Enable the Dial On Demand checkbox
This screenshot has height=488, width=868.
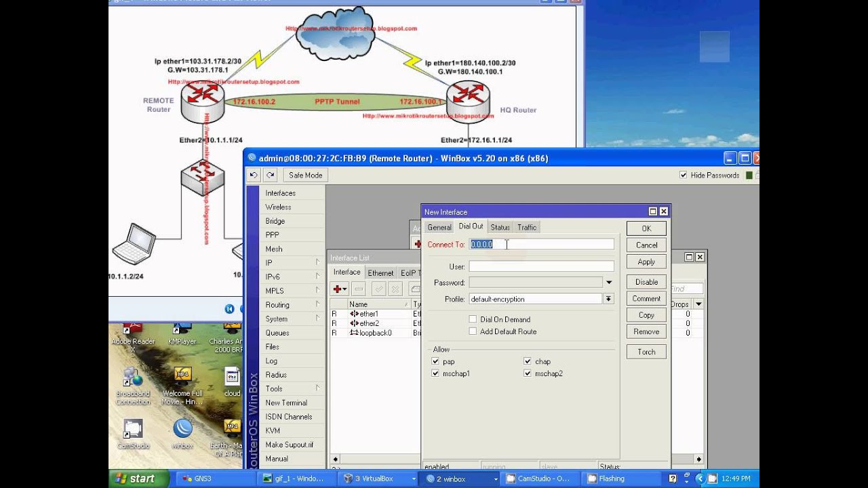click(x=473, y=319)
